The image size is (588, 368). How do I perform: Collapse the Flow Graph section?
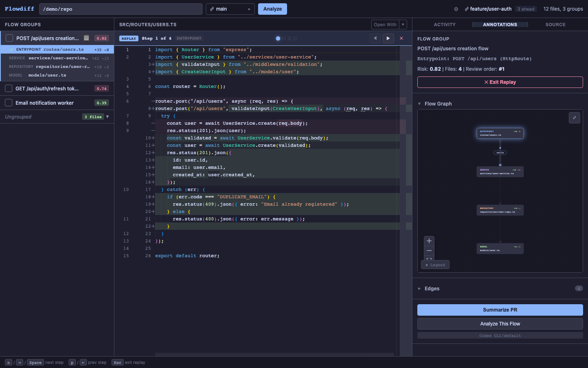419,104
